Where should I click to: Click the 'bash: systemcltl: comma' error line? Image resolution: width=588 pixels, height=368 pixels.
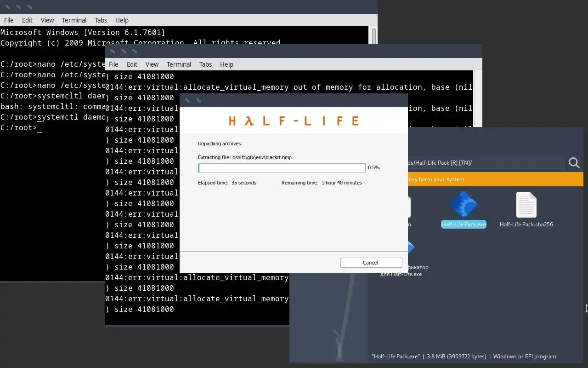tap(53, 106)
